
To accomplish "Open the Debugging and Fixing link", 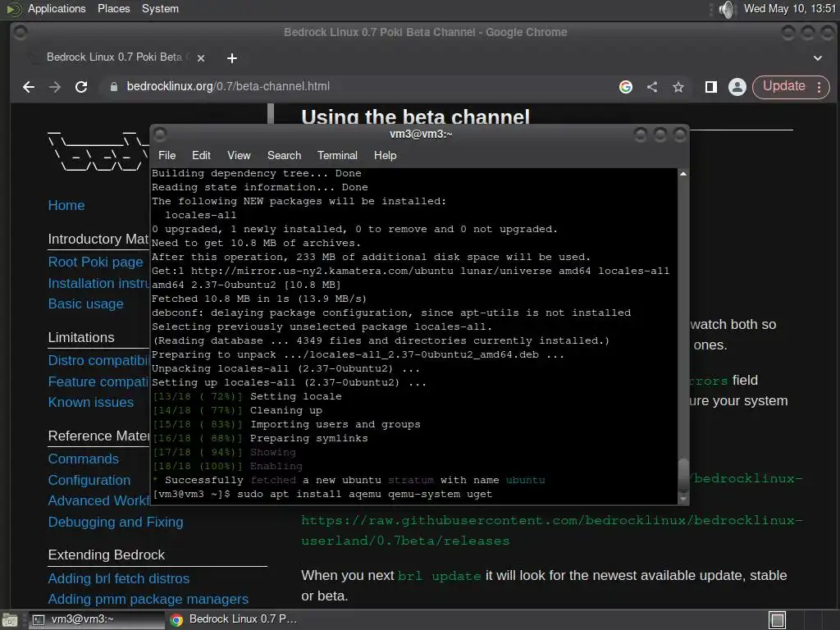I will [x=116, y=522].
